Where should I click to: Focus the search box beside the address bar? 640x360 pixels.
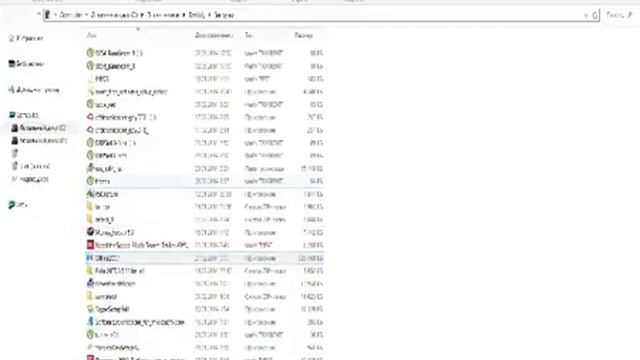pos(619,15)
